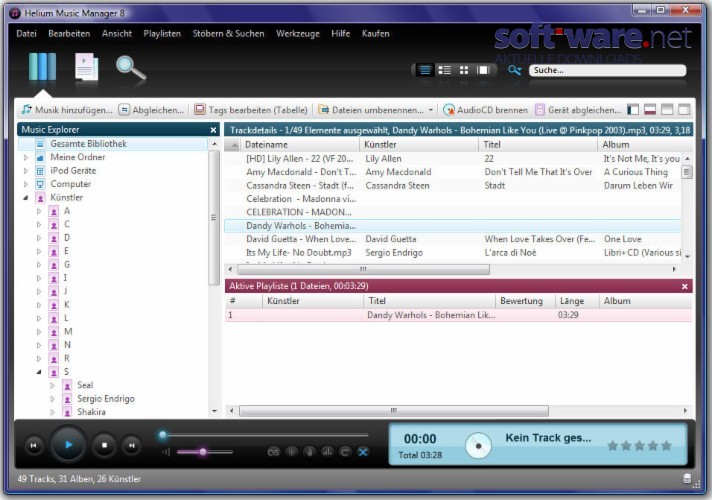The image size is (712, 500).
Task: Click the Stop button
Action: click(x=104, y=446)
